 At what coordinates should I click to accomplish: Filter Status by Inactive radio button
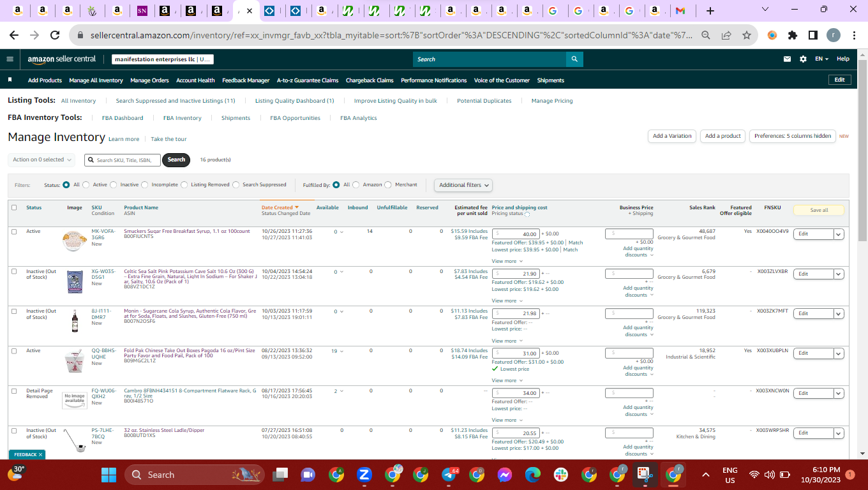(114, 185)
